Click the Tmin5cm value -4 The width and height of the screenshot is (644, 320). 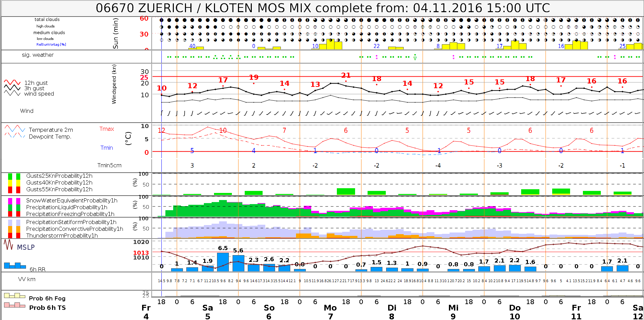tap(438, 166)
